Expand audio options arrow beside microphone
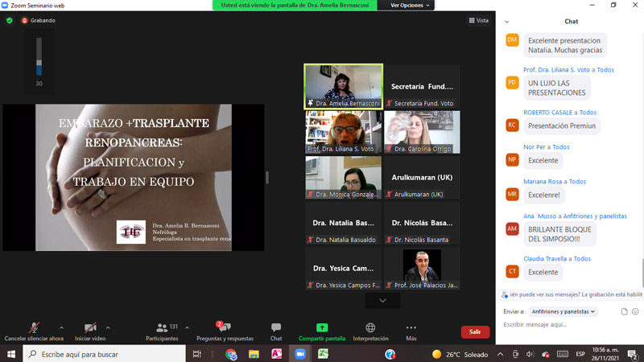The width and height of the screenshot is (644, 362). [x=62, y=327]
